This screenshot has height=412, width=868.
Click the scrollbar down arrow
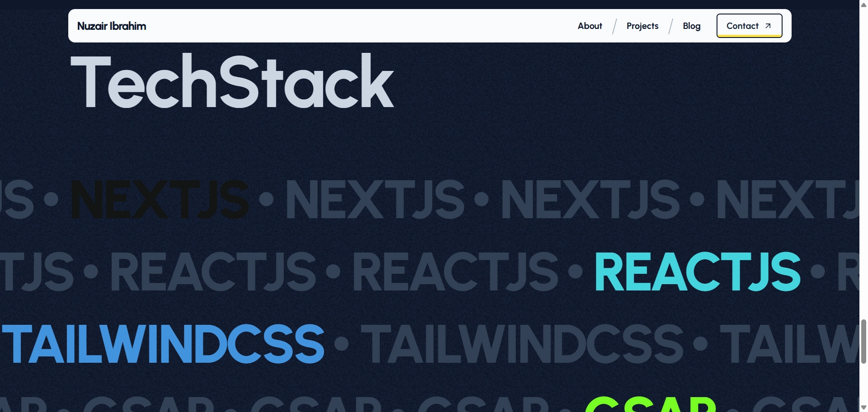point(863,407)
